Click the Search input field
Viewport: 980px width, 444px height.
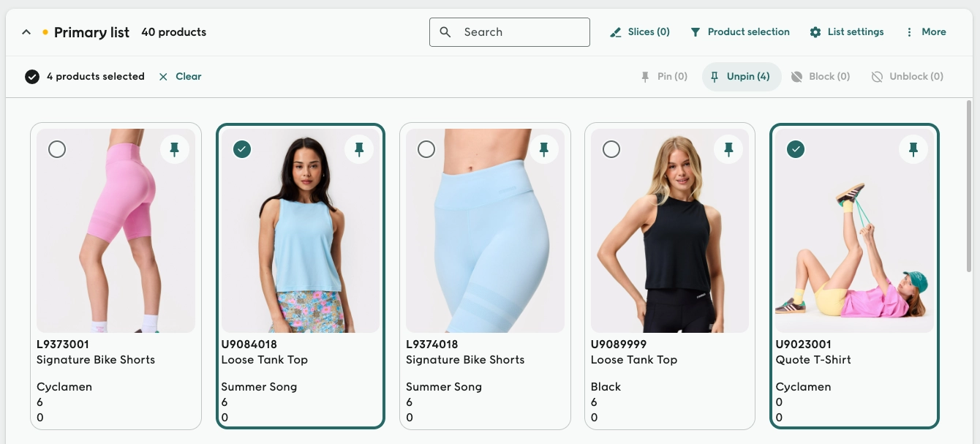[x=510, y=32]
